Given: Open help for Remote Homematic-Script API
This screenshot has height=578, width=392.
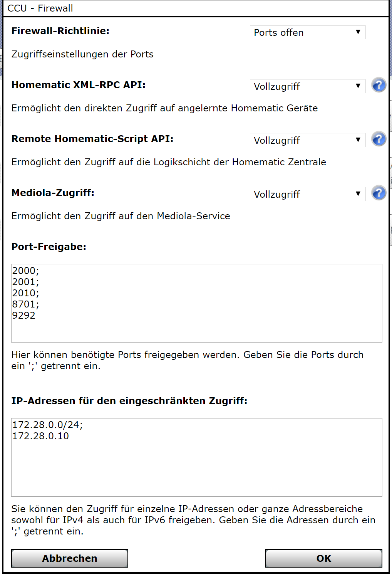Looking at the screenshot, I should coord(379,139).
